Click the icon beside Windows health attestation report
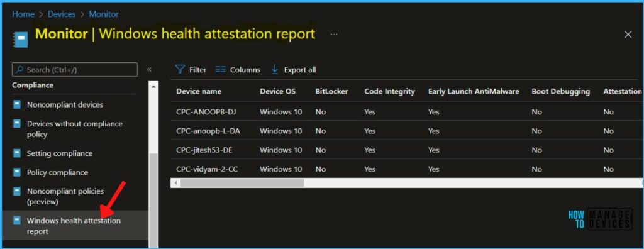 [17, 221]
